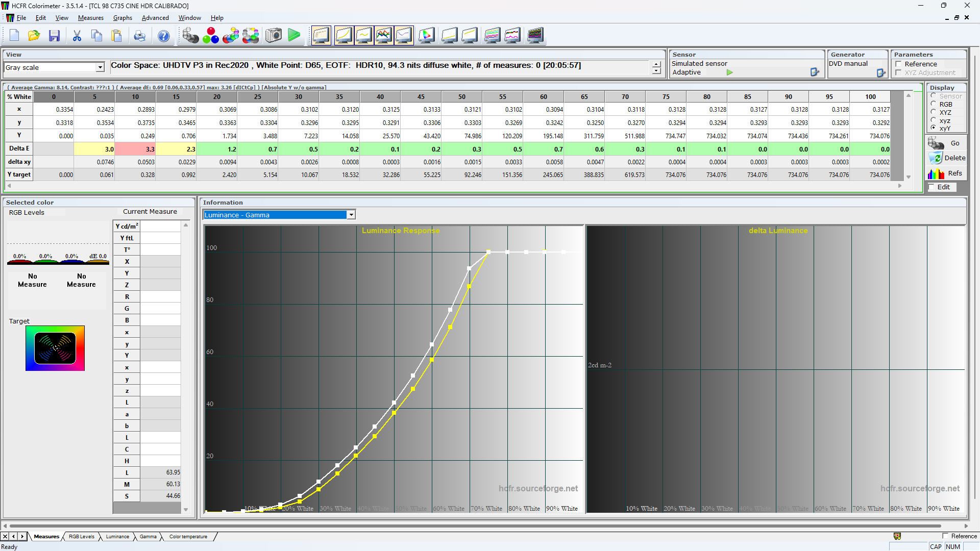This screenshot has width=980, height=551.
Task: Click the Go measurement spheres icon
Action: 936,143
